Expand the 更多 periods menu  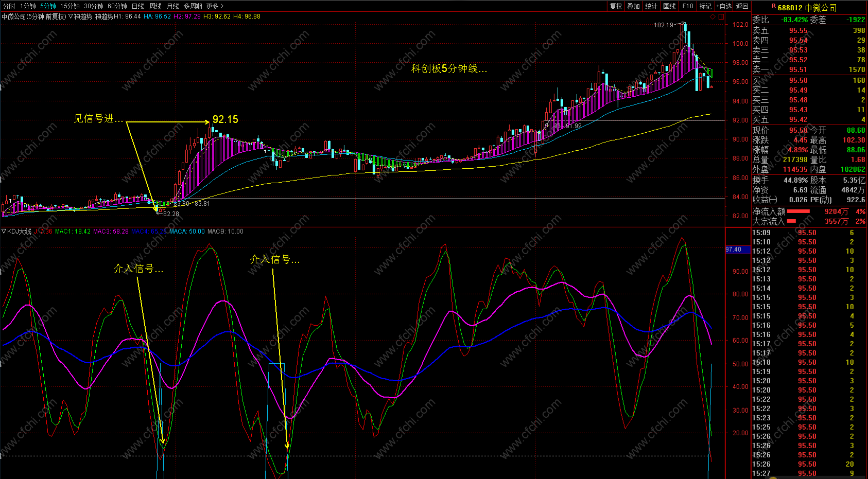(215, 6)
